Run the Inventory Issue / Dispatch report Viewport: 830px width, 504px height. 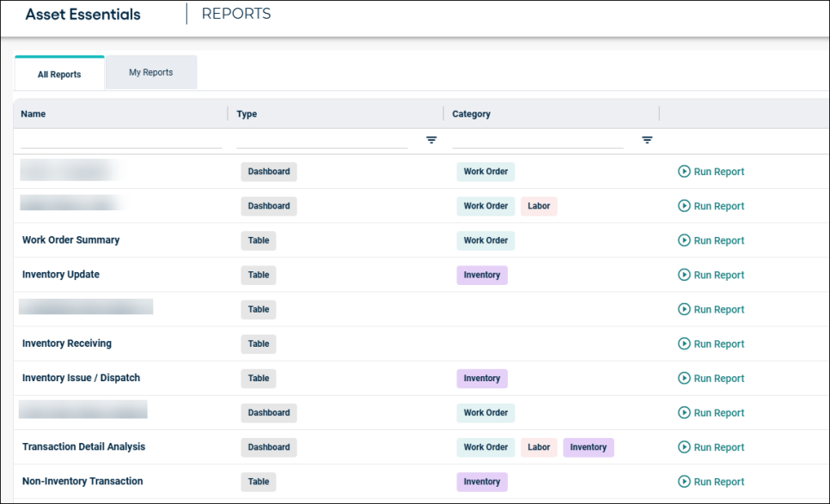(711, 378)
